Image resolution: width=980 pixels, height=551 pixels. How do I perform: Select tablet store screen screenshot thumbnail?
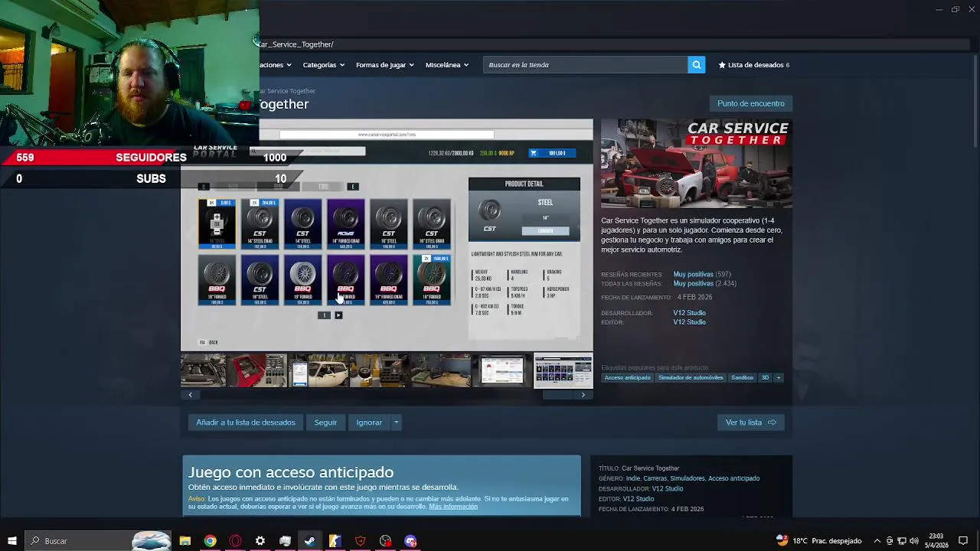[502, 370]
